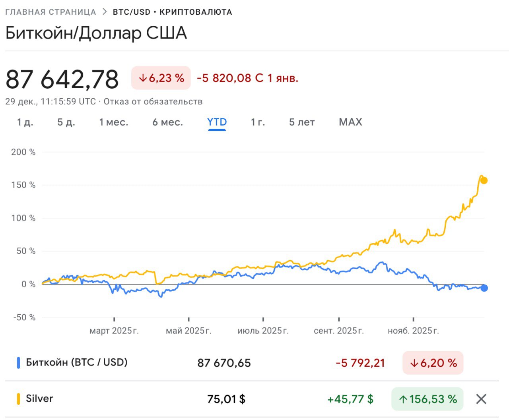Click the Биткойн (BTC / USD) legend row
Viewport: 509px width, 420px height.
[76, 362]
